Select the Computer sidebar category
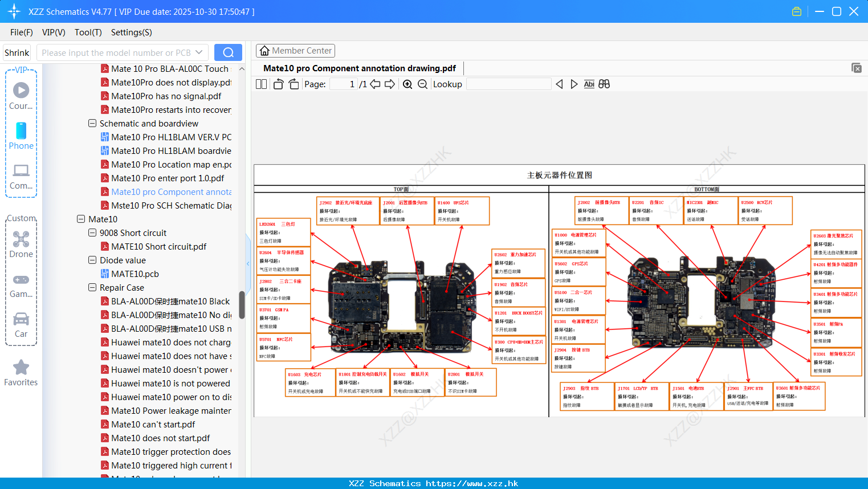Screen dimensions: 868x489 point(21,176)
